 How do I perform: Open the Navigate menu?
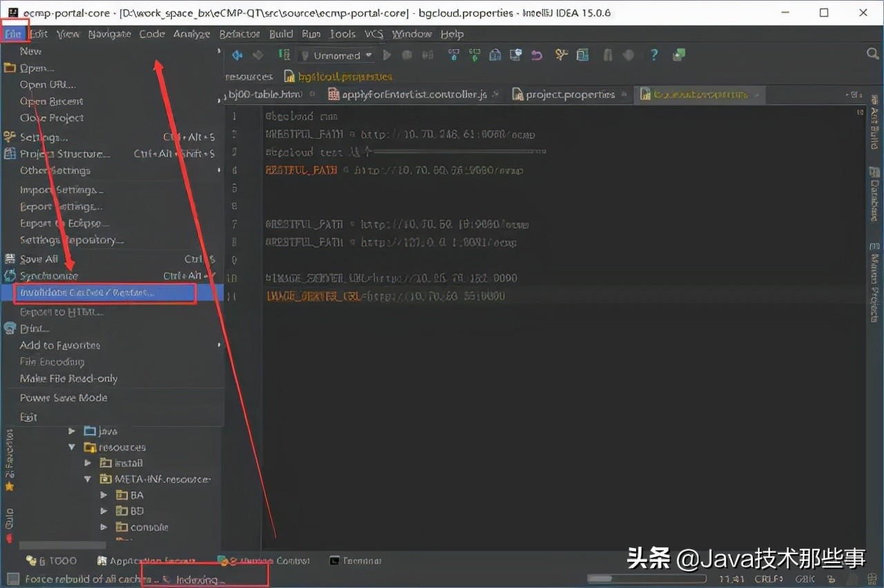pyautogui.click(x=109, y=34)
